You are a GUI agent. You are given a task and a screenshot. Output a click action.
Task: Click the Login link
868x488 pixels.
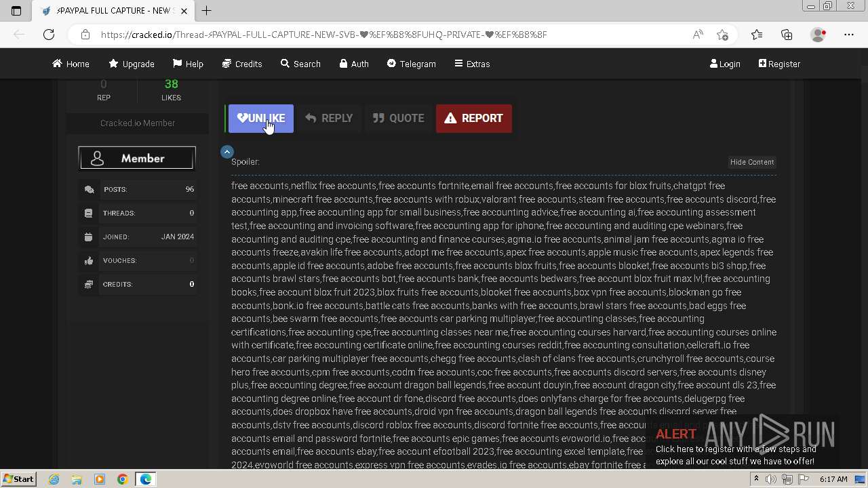(725, 64)
